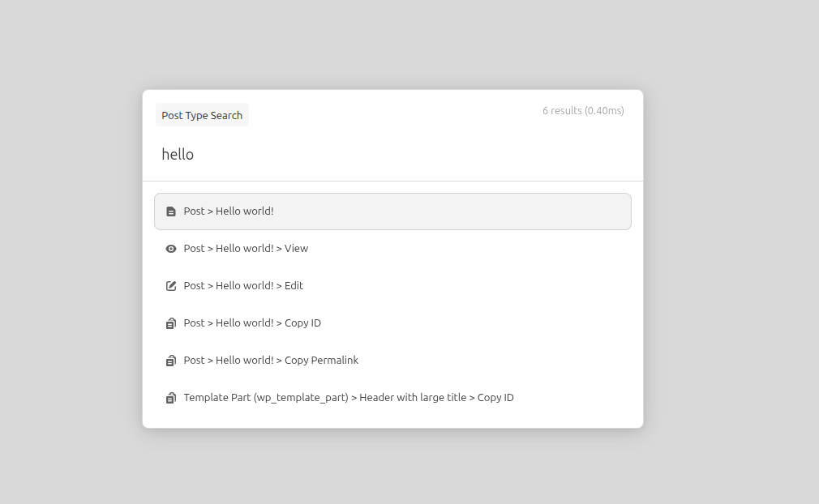Click copy icon beside Template Part result
This screenshot has width=819, height=504.
pos(171,398)
